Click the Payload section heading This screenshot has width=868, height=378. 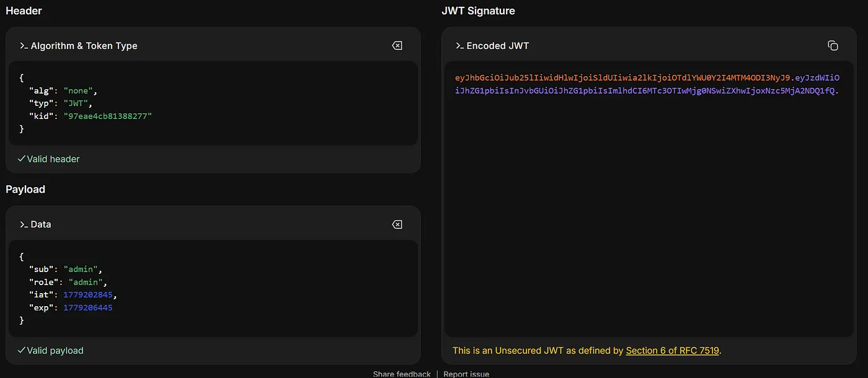point(25,189)
